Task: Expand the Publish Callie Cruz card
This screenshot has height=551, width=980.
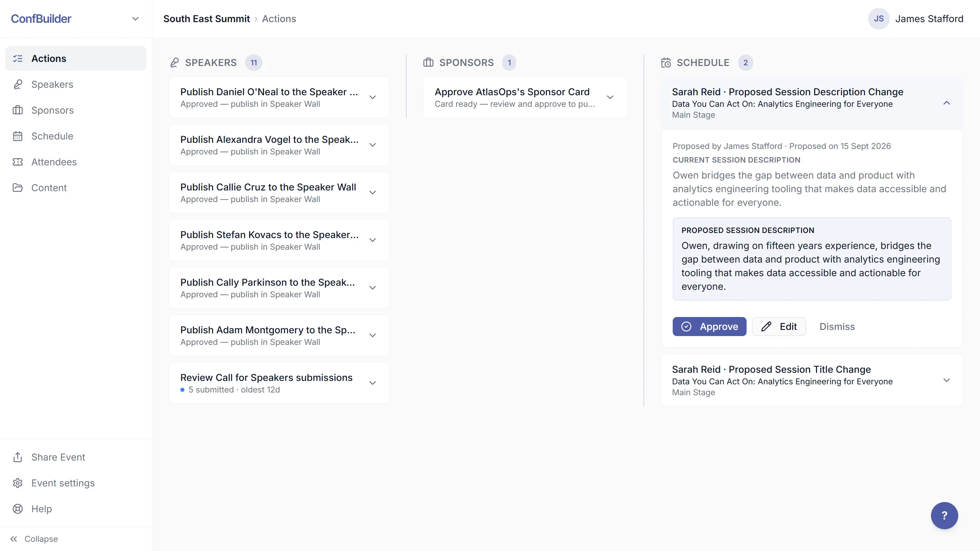Action: coord(373,193)
